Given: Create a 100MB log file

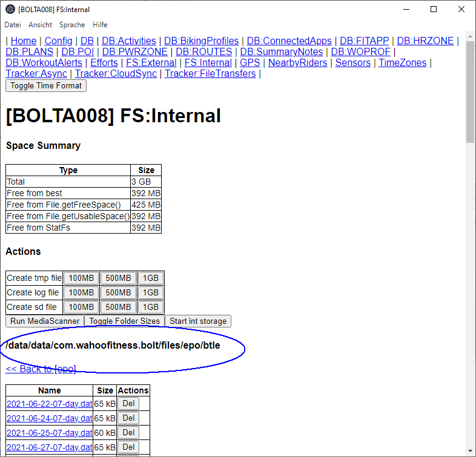Looking at the screenshot, I should tap(81, 292).
